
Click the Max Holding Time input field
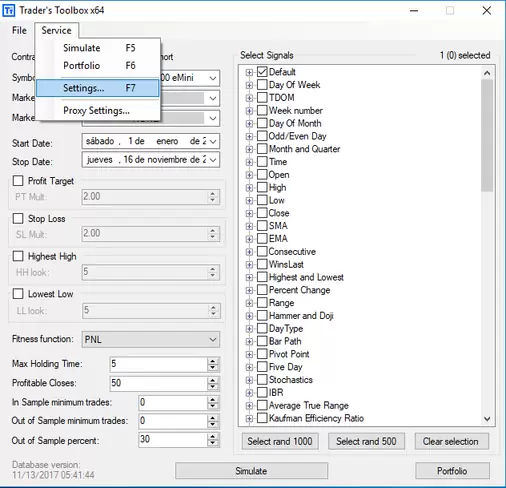click(159, 364)
